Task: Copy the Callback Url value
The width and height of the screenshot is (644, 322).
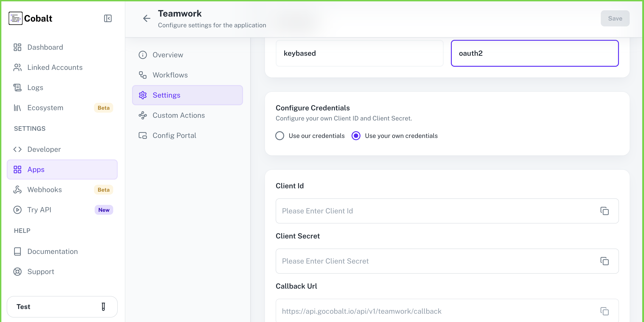Action: 605,311
